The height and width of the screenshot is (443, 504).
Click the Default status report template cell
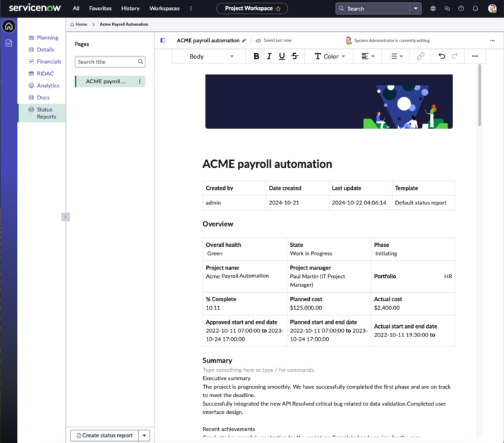[424, 202]
